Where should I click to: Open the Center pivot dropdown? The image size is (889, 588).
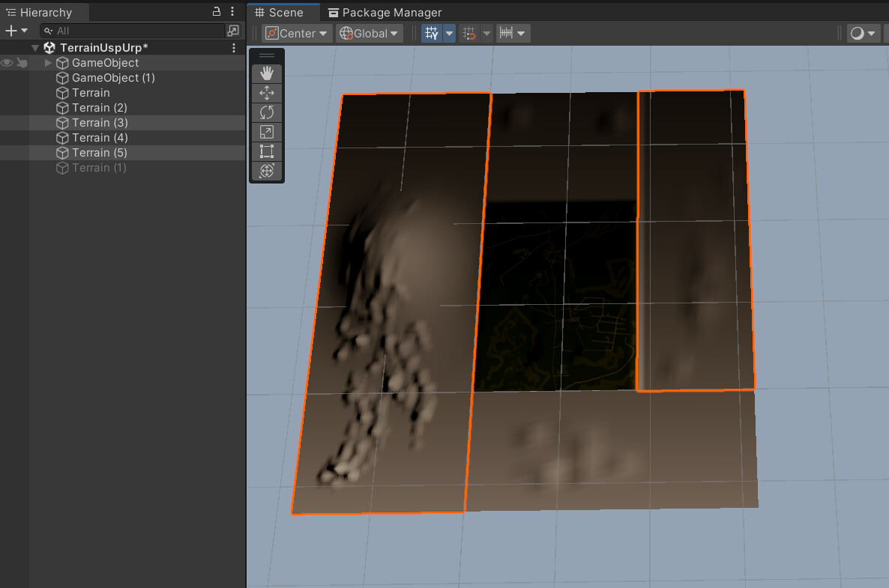tap(296, 32)
